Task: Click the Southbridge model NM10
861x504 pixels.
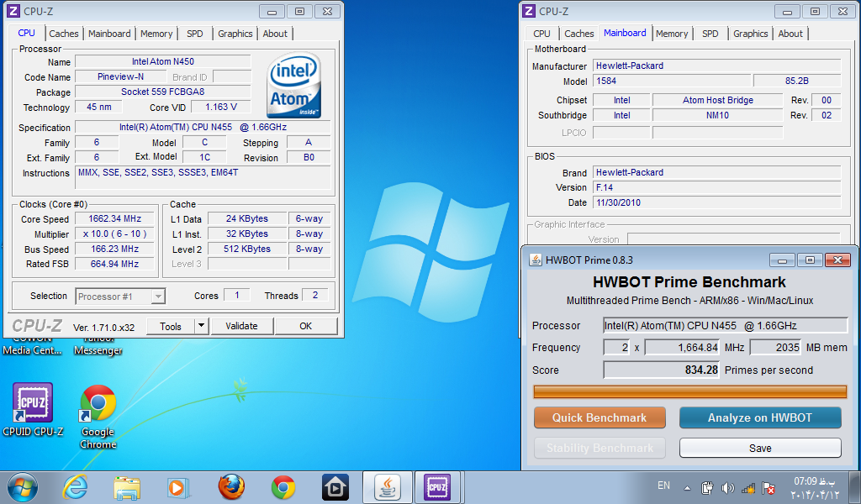Action: click(717, 115)
